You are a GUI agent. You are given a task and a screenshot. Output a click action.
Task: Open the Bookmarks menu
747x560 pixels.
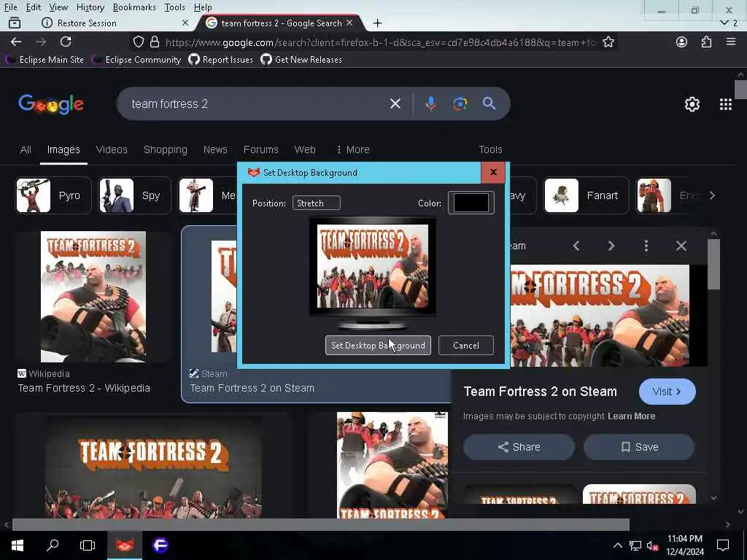(134, 7)
